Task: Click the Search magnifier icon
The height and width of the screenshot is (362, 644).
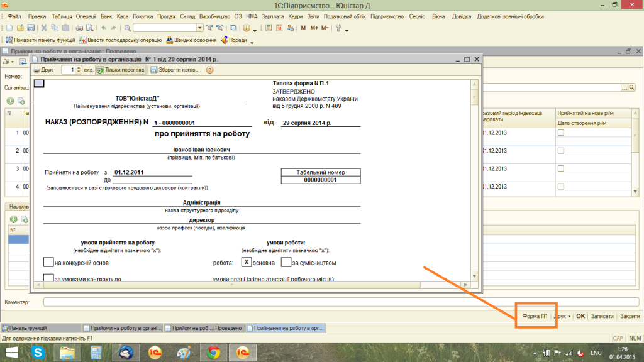Action: (x=128, y=28)
